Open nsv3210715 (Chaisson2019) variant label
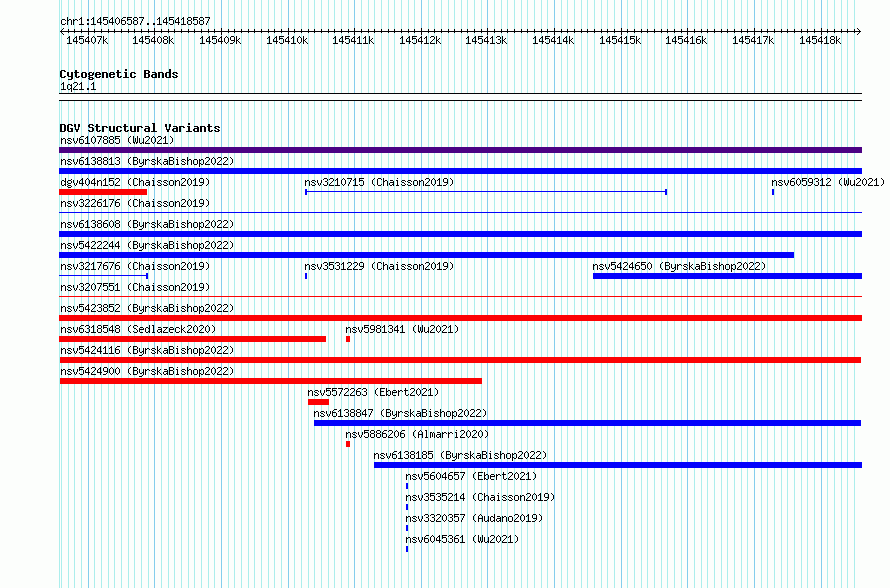890x588 pixels. click(379, 182)
